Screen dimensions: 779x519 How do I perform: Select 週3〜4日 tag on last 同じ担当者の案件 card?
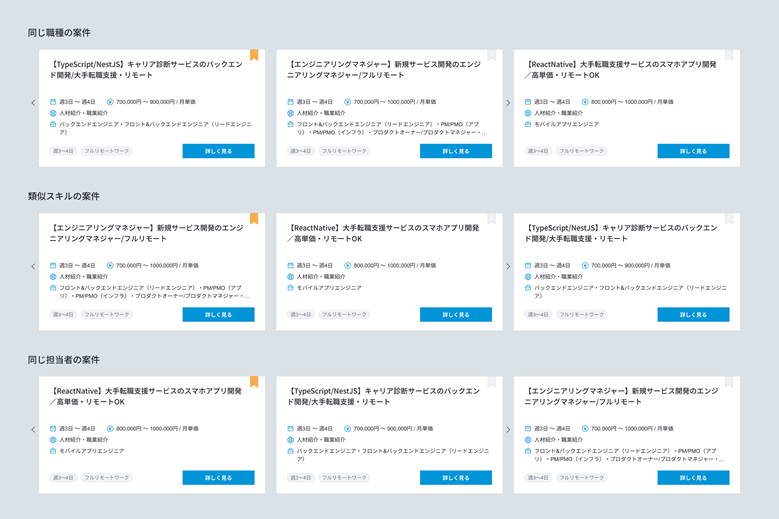[x=538, y=477]
